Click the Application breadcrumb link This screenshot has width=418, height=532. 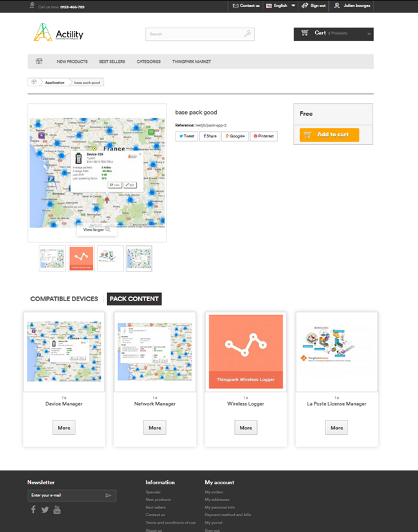click(55, 82)
